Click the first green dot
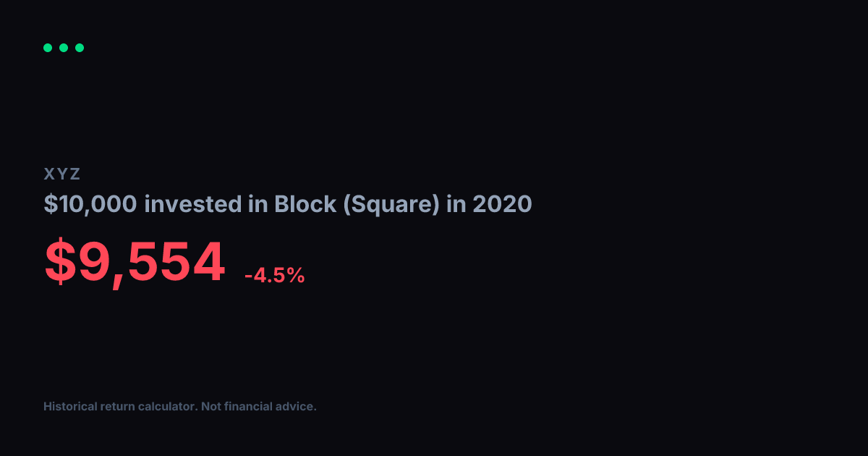 coord(48,48)
